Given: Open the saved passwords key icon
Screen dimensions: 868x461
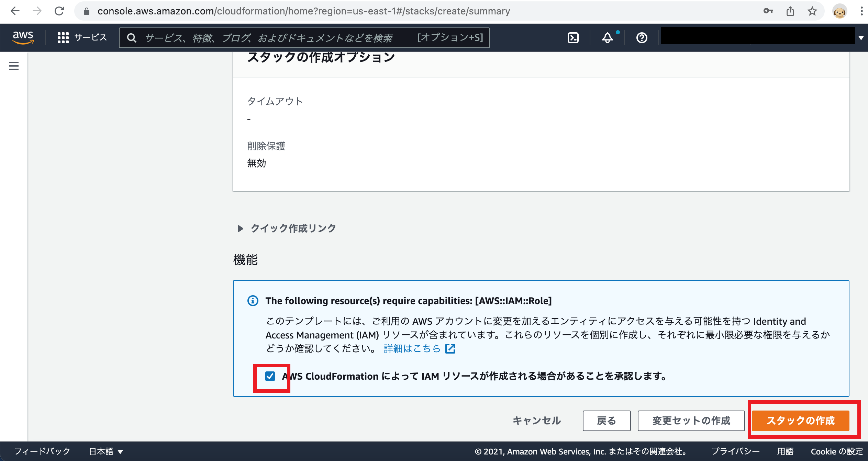Looking at the screenshot, I should click(768, 11).
